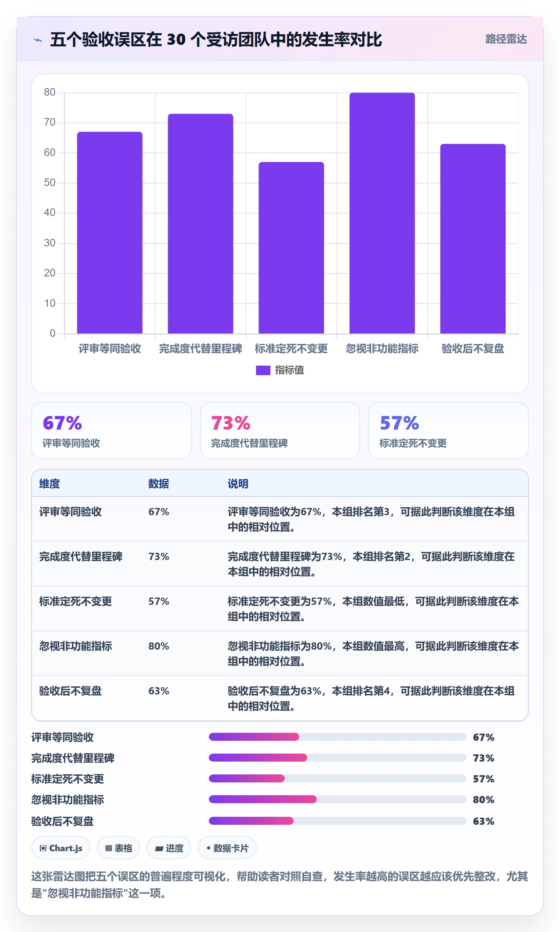The image size is (560, 932).
Task: Click the 评审等同验收 progress bar
Action: pos(337,737)
